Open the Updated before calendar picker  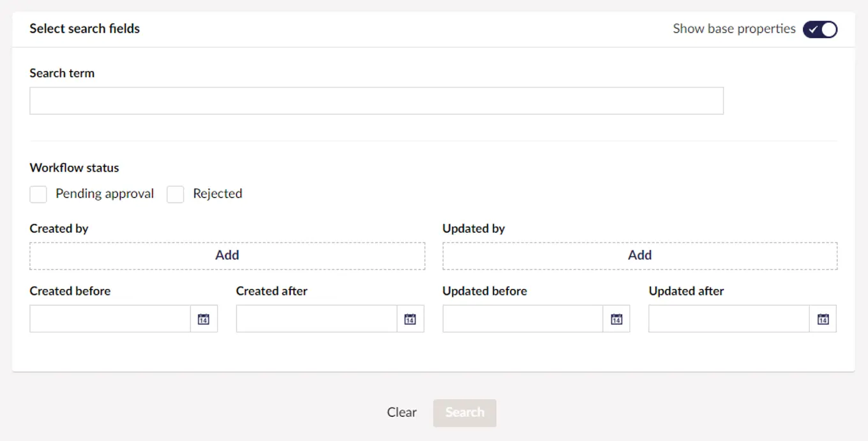617,319
